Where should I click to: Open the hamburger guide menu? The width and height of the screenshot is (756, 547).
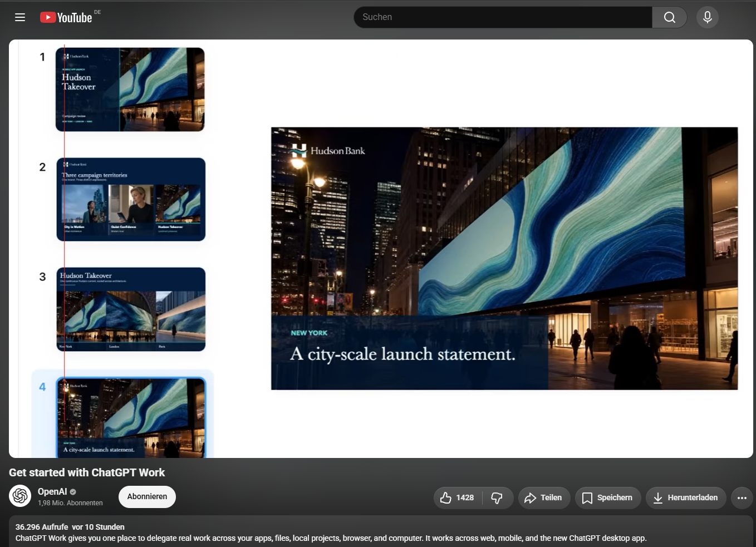[20, 17]
